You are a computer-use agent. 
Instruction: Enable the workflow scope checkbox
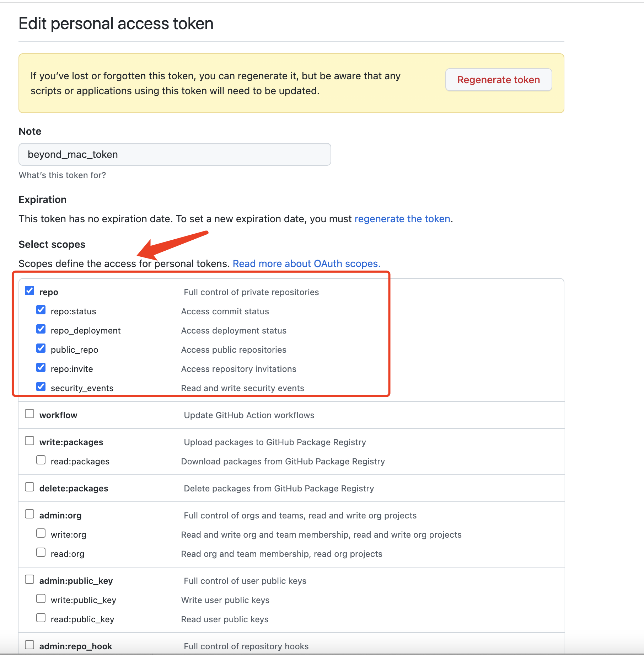pos(29,414)
